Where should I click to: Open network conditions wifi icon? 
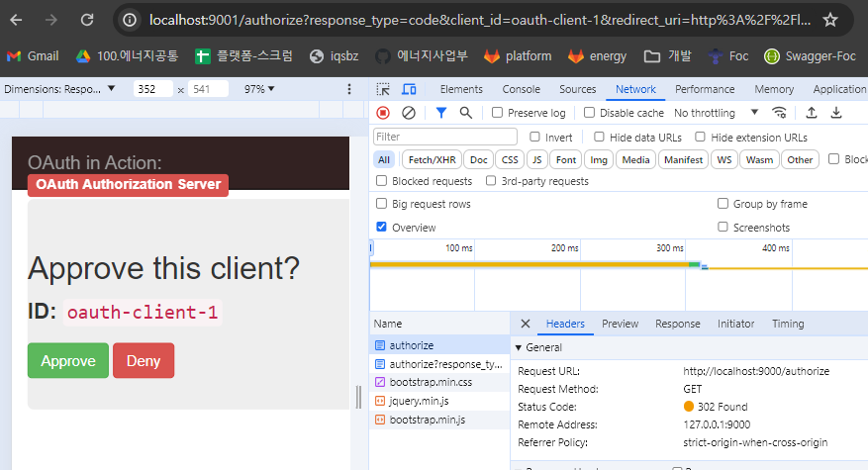(x=780, y=113)
